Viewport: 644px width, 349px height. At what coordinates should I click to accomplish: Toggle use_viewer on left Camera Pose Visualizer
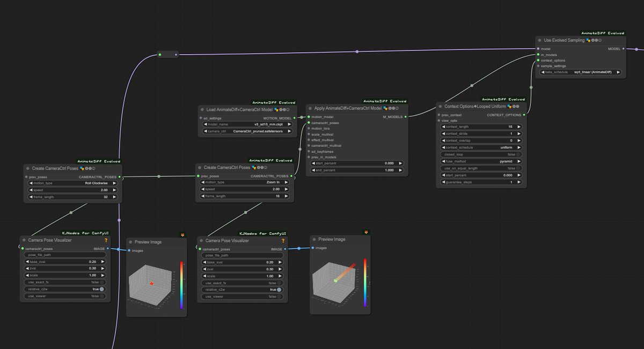pos(64,296)
